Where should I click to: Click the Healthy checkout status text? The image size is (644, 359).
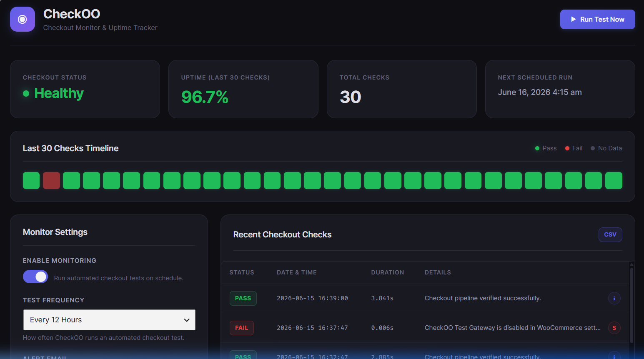pos(59,93)
